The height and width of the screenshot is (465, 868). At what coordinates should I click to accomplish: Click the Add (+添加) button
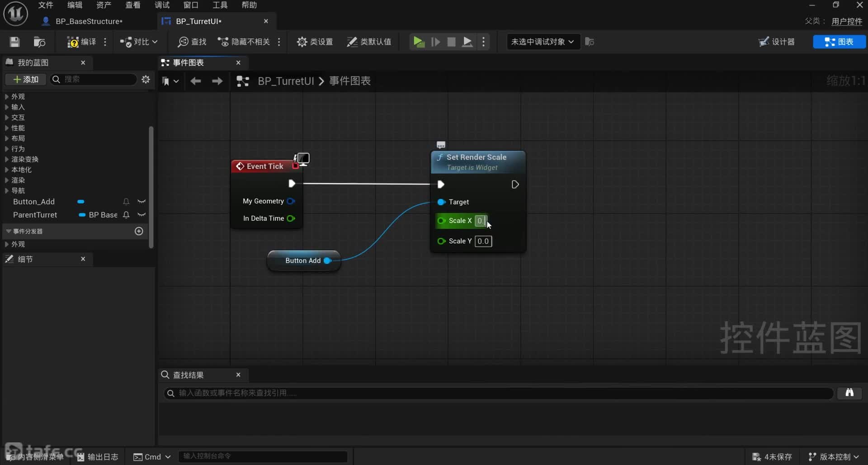pos(26,80)
